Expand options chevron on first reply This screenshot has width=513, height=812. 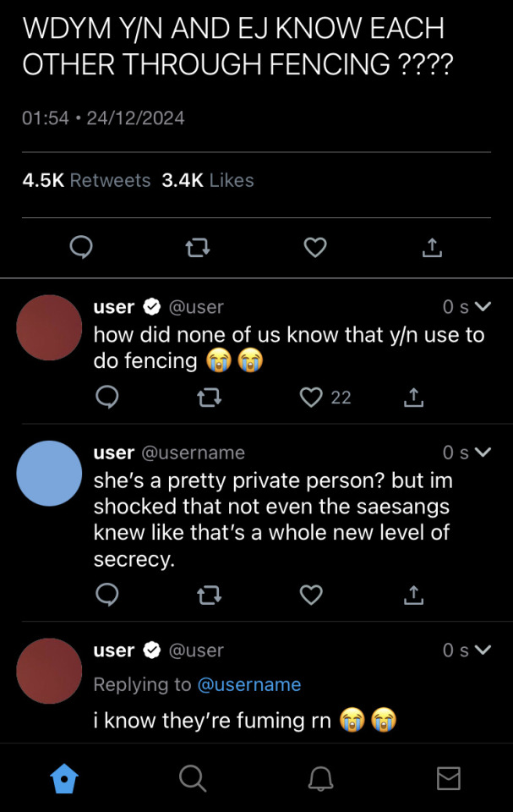coord(483,306)
